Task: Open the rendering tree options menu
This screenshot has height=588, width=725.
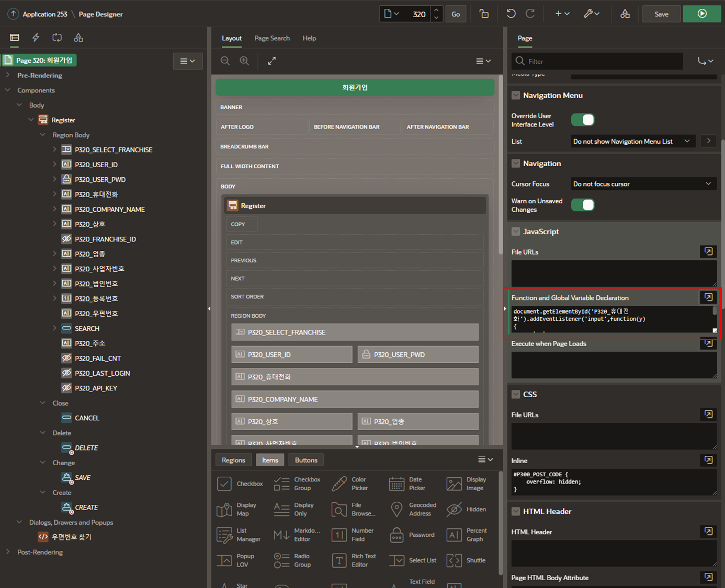Action: (188, 61)
